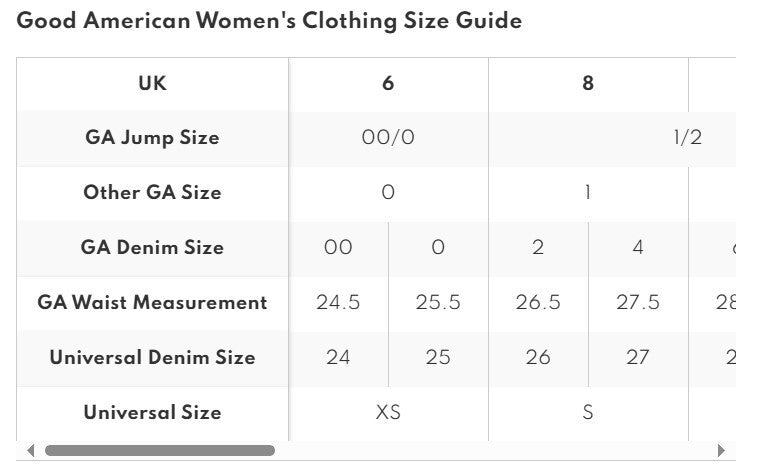Select the GA Waist Measurement row label
This screenshot has height=470, width=782.
click(152, 303)
